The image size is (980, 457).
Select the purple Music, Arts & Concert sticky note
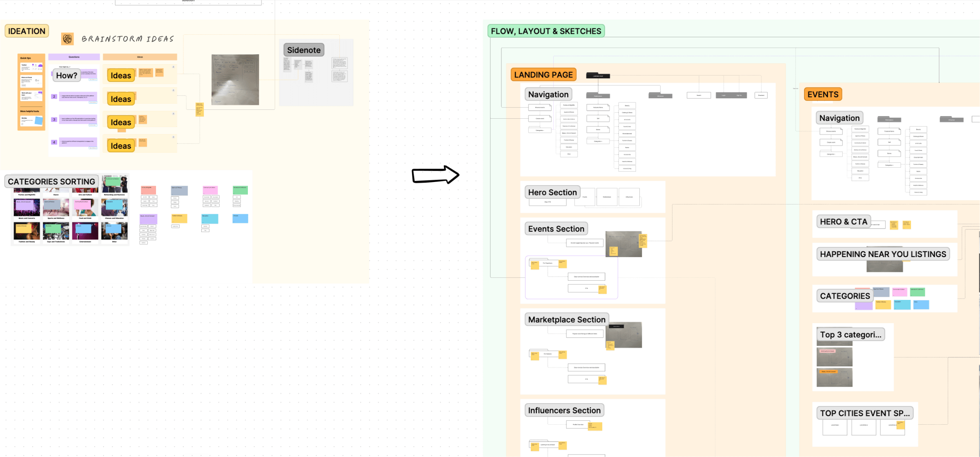[x=148, y=220]
